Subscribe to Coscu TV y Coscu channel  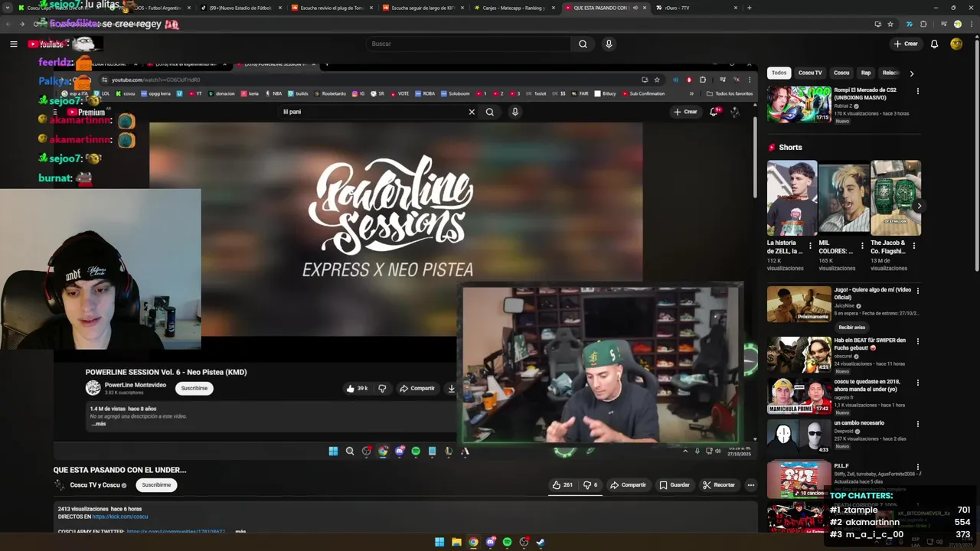point(156,484)
